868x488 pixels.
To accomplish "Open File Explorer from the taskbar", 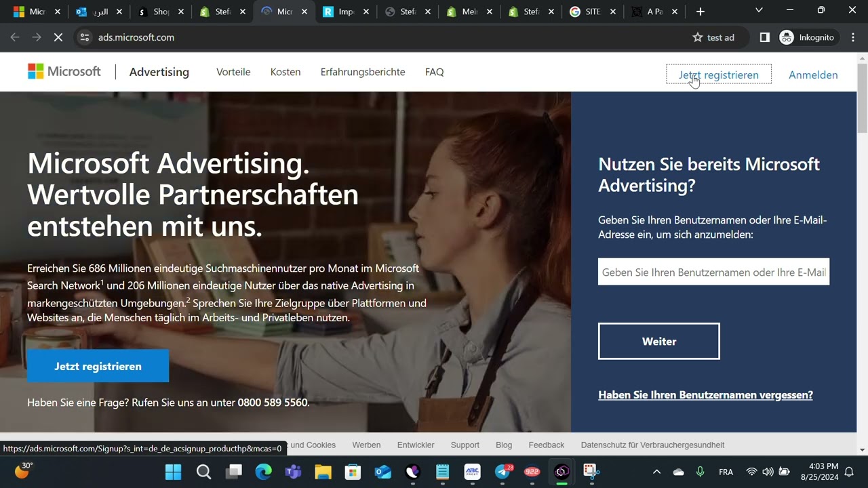I will click(323, 472).
